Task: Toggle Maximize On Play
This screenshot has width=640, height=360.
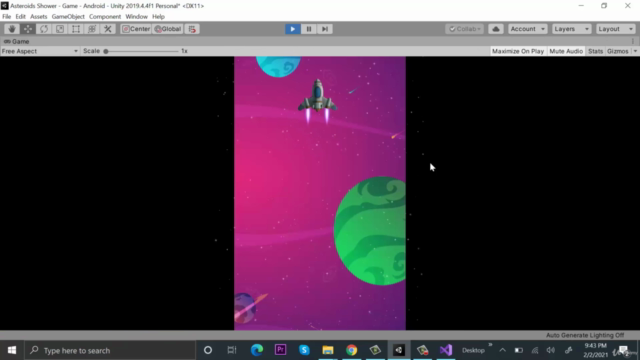Action: click(518, 51)
